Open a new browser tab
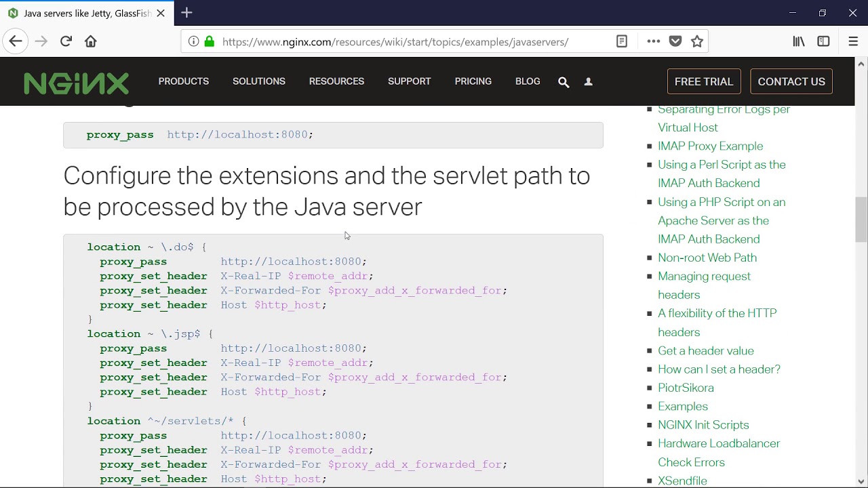Viewport: 868px width, 488px height. tap(186, 13)
